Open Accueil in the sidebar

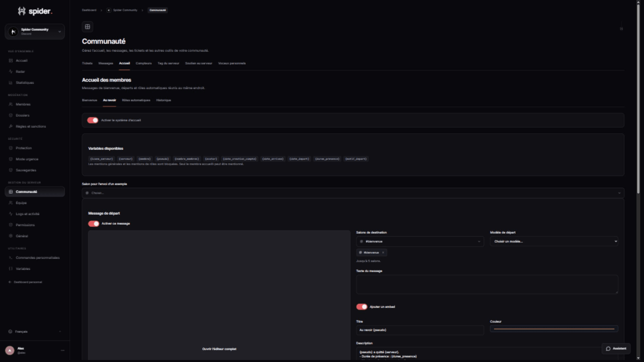click(x=35, y=61)
